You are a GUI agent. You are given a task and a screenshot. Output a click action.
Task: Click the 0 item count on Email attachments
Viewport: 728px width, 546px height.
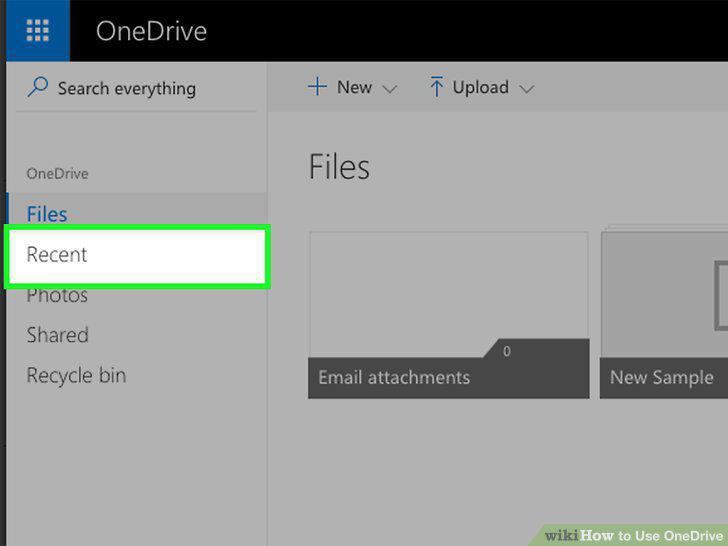(x=507, y=351)
